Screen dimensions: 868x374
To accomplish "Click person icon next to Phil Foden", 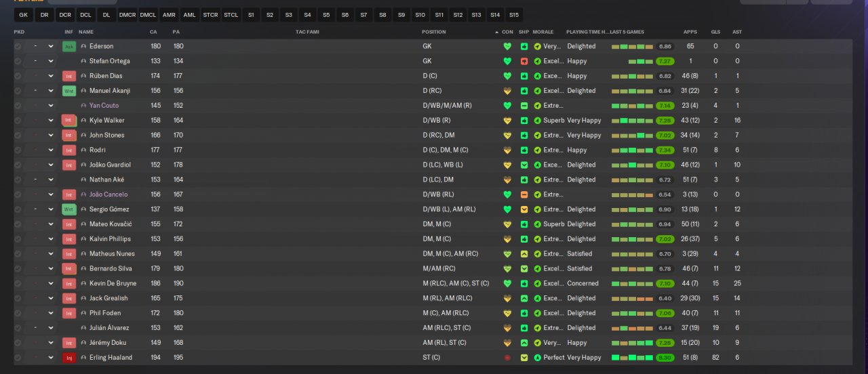I will (83, 313).
